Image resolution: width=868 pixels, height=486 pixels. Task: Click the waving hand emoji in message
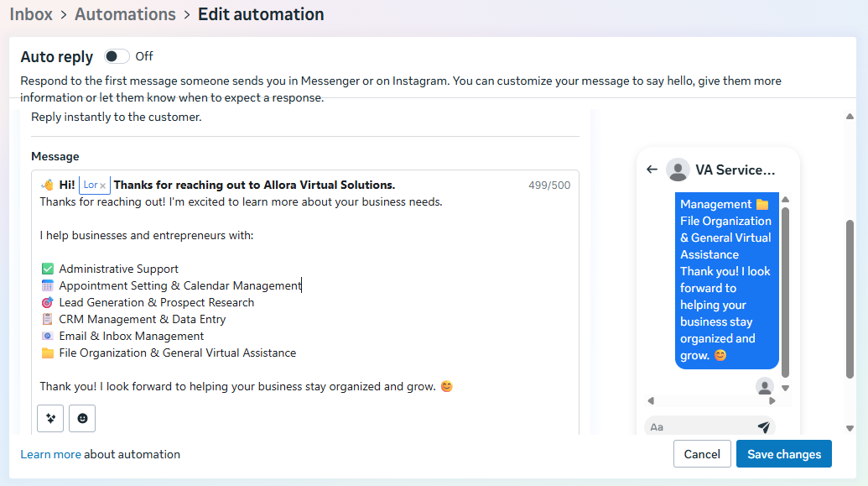point(48,185)
